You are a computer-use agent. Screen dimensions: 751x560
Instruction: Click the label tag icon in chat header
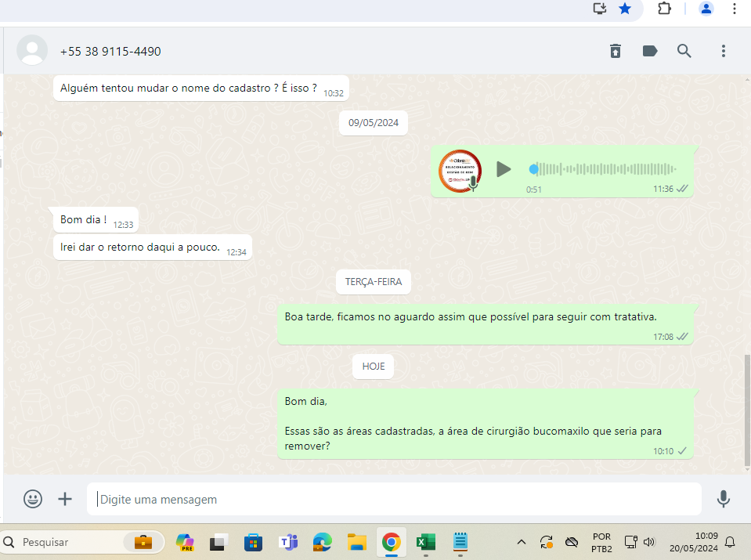(650, 51)
